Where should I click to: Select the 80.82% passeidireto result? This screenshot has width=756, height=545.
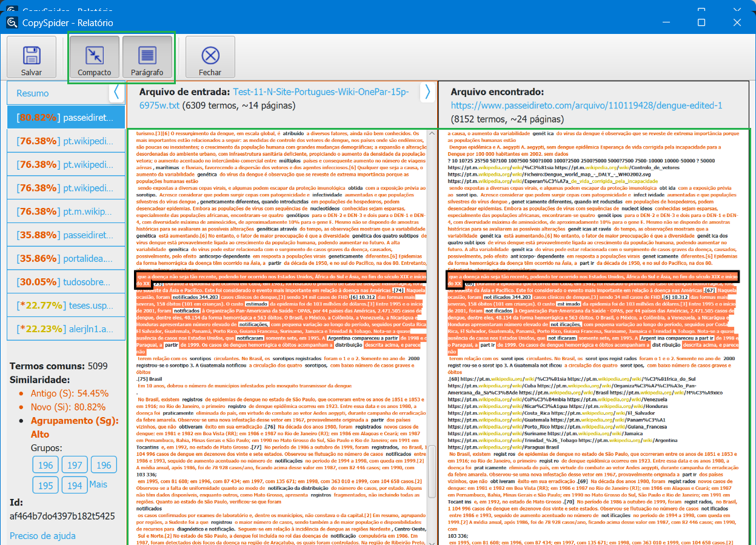tap(65, 117)
